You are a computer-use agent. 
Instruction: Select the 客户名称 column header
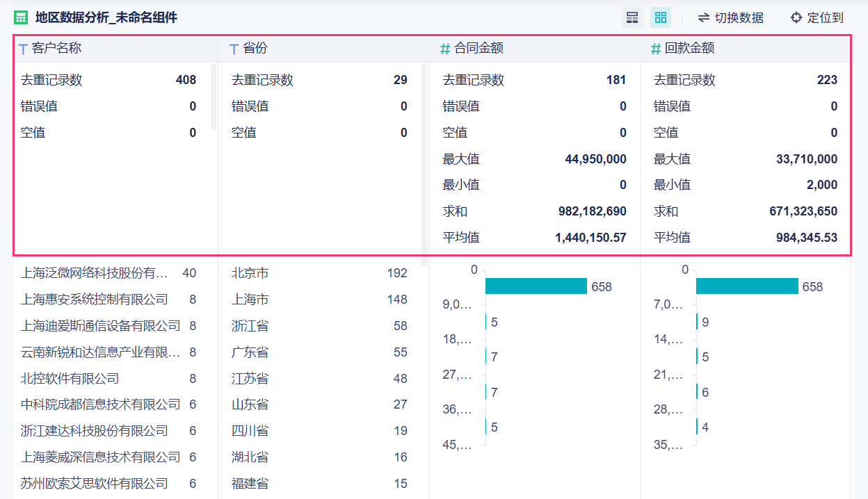tap(56, 49)
